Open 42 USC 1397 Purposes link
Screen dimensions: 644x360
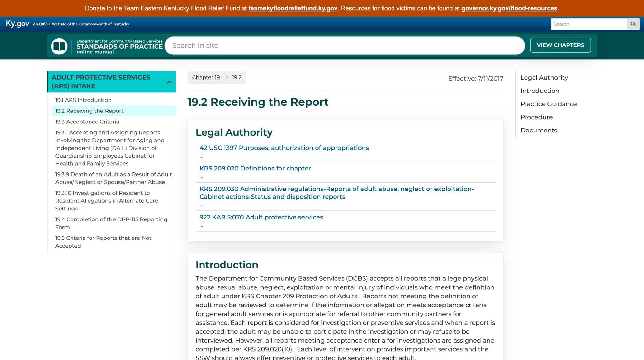tap(284, 148)
